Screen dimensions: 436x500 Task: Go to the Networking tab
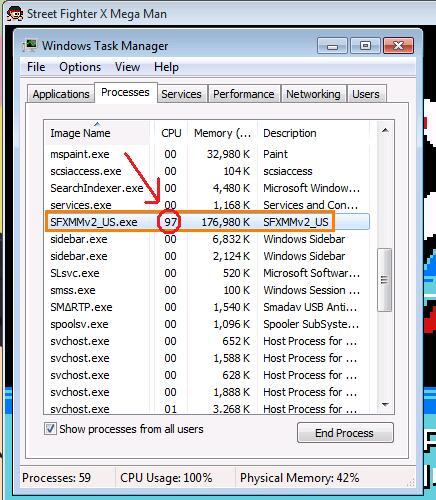(313, 94)
